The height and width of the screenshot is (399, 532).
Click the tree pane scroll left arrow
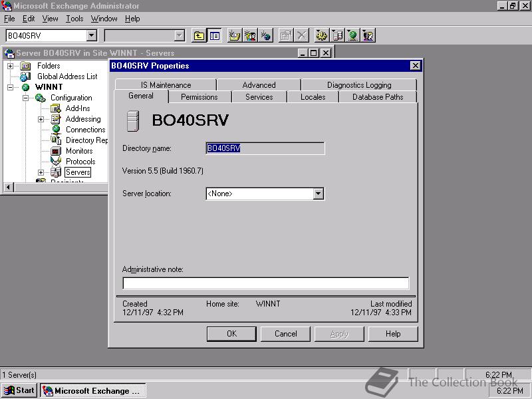[x=9, y=187]
